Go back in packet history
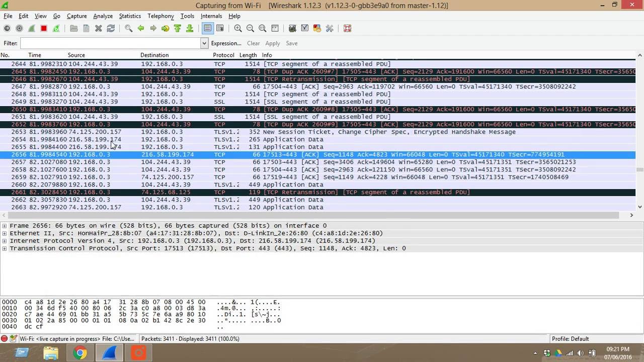The width and height of the screenshot is (644, 362). (x=141, y=29)
